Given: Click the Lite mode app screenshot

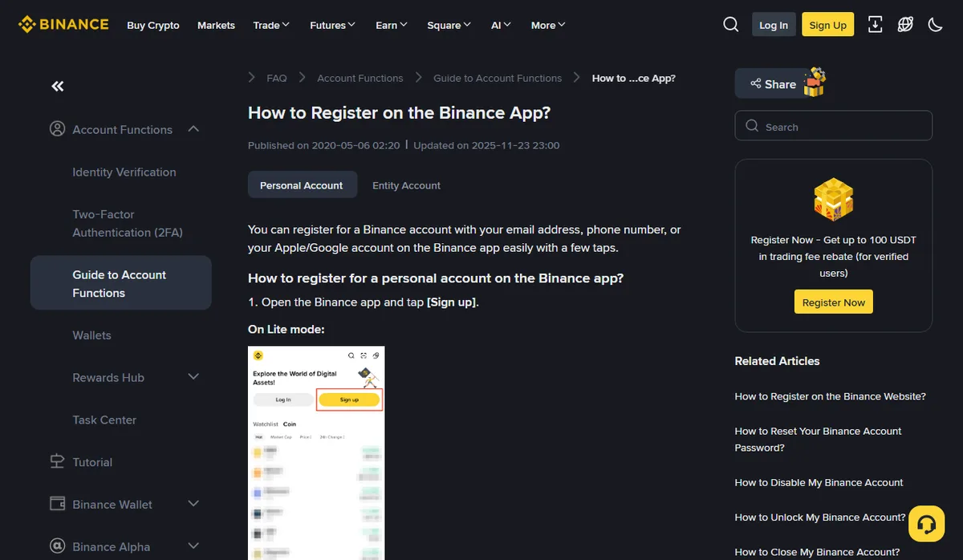Looking at the screenshot, I should click(x=316, y=453).
